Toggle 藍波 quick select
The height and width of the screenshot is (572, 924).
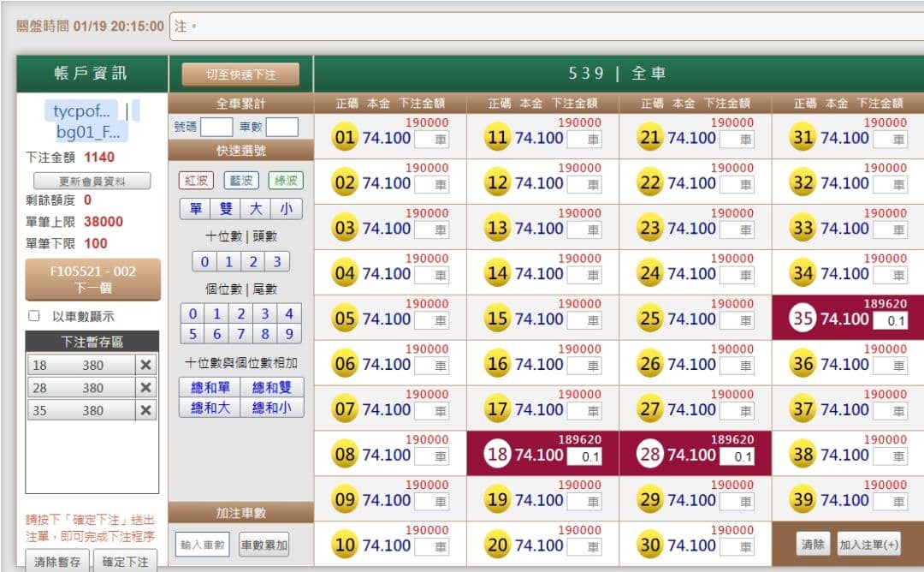(241, 181)
